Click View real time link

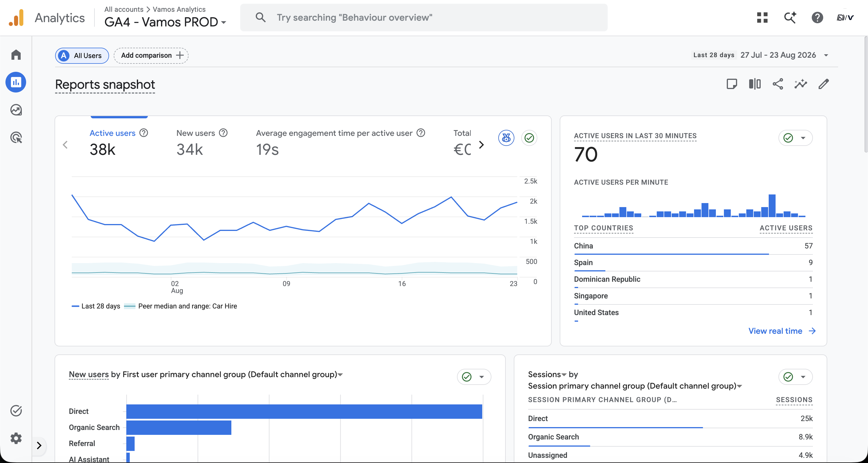[782, 331]
